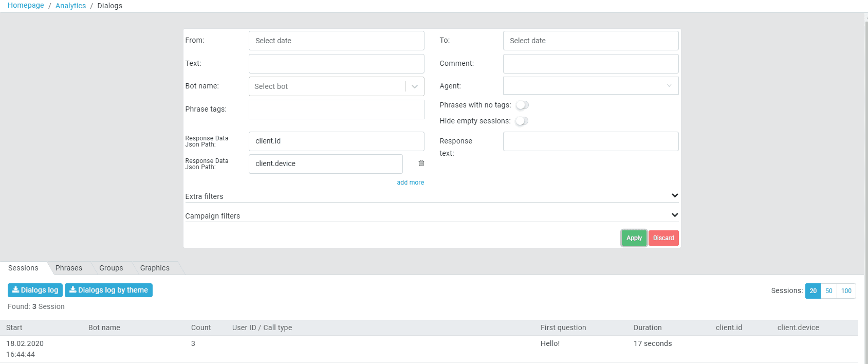Focus the Text input field
Image resolution: width=868 pixels, height=364 pixels.
336,64
